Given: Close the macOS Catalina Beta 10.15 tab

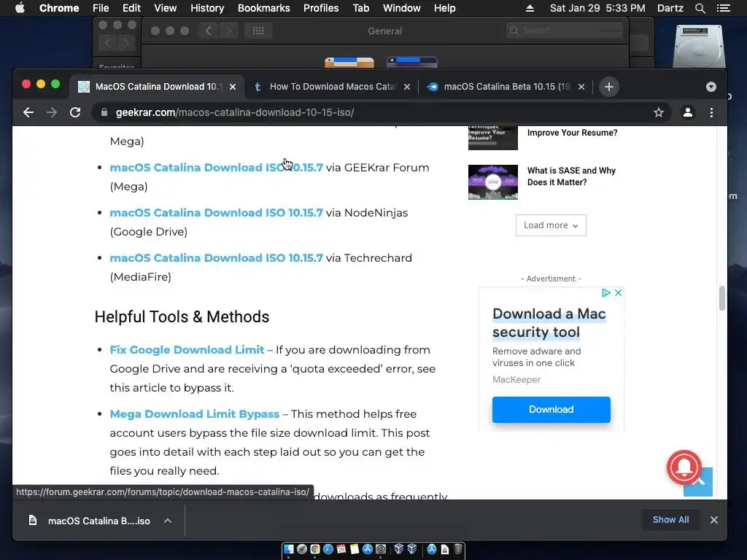Looking at the screenshot, I should coord(581,87).
